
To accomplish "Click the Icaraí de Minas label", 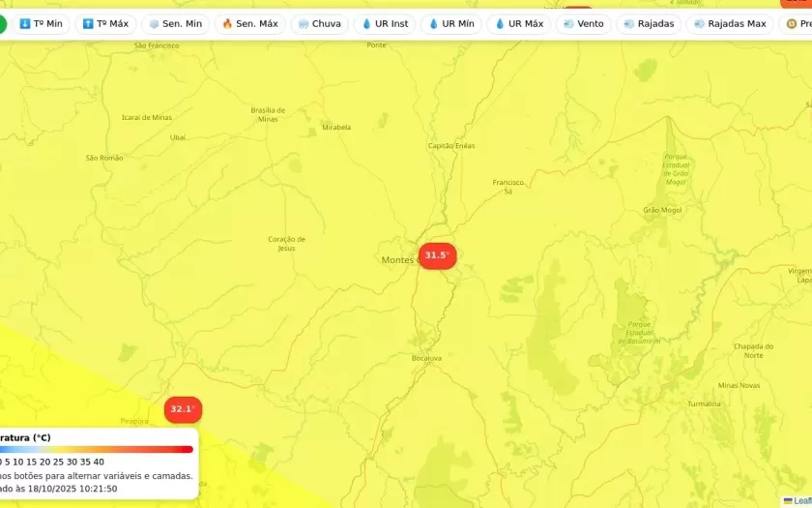I will [x=147, y=117].
